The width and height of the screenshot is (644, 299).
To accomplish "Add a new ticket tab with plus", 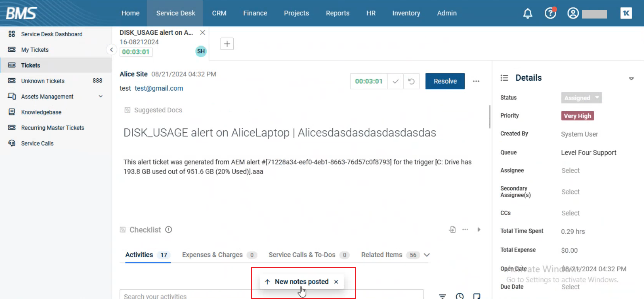I will (x=227, y=44).
